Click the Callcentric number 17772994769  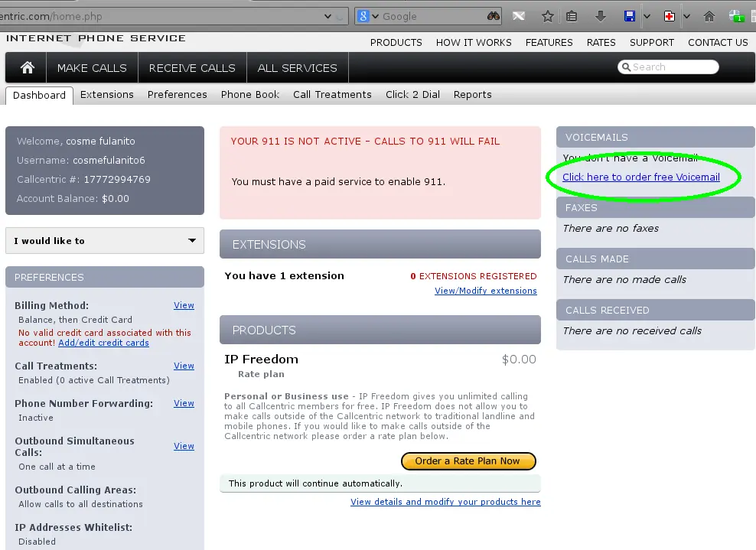[x=117, y=179]
